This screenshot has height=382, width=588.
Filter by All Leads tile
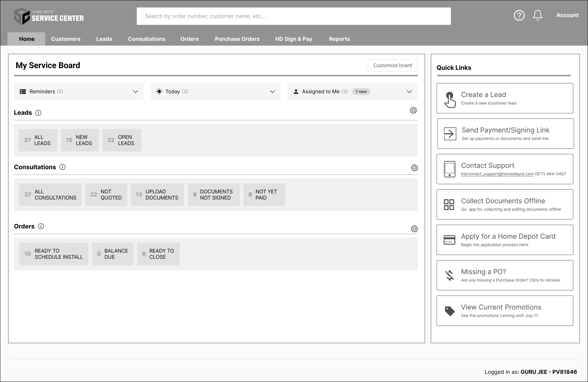[38, 140]
